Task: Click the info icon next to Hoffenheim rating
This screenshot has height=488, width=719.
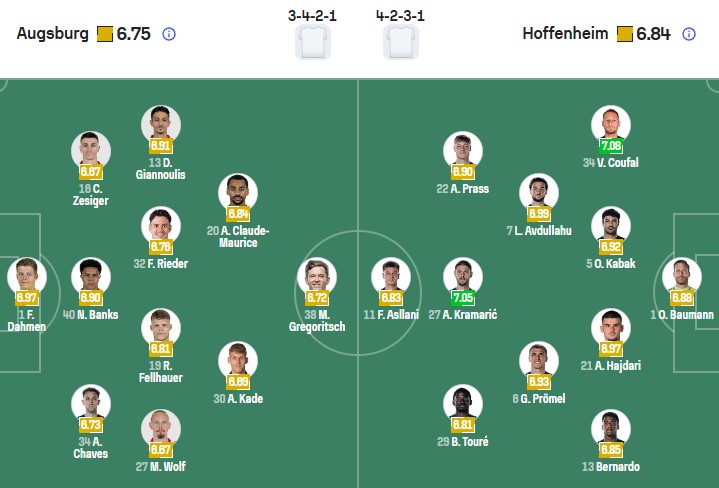Action: click(x=689, y=34)
